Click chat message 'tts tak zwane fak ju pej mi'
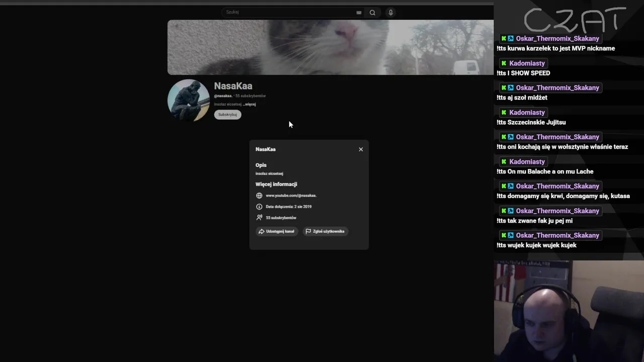644x362 pixels. (534, 221)
